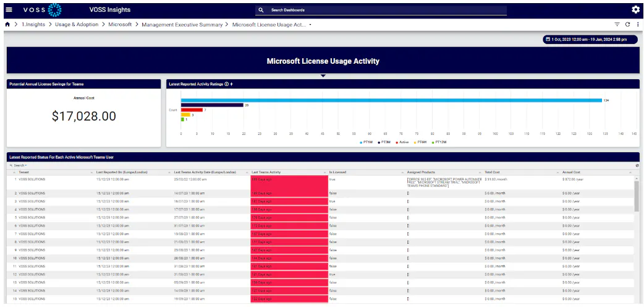The height and width of the screenshot is (307, 644).
Task: Toggle PT12M legend series
Action: [x=438, y=142]
